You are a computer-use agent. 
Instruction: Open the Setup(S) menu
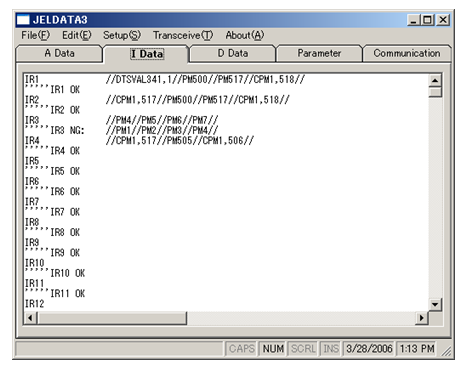point(122,35)
